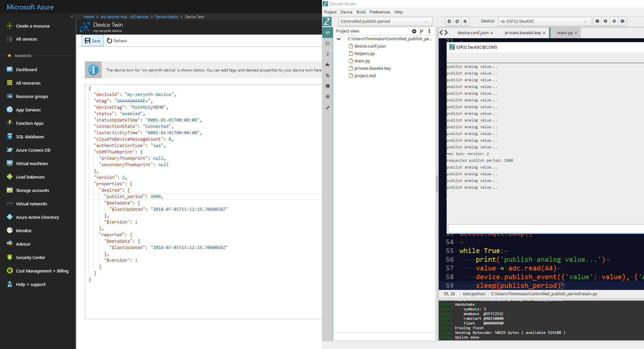Click the lightbulb examples sidebar icon

(327, 54)
